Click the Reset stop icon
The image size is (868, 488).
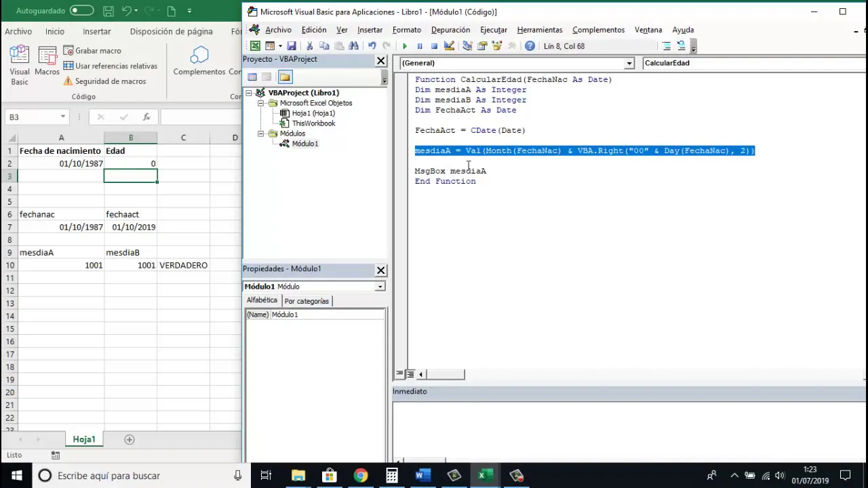(434, 46)
